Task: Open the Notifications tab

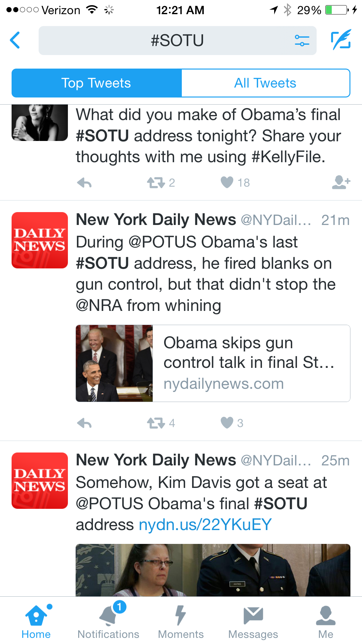Action: [x=108, y=621]
